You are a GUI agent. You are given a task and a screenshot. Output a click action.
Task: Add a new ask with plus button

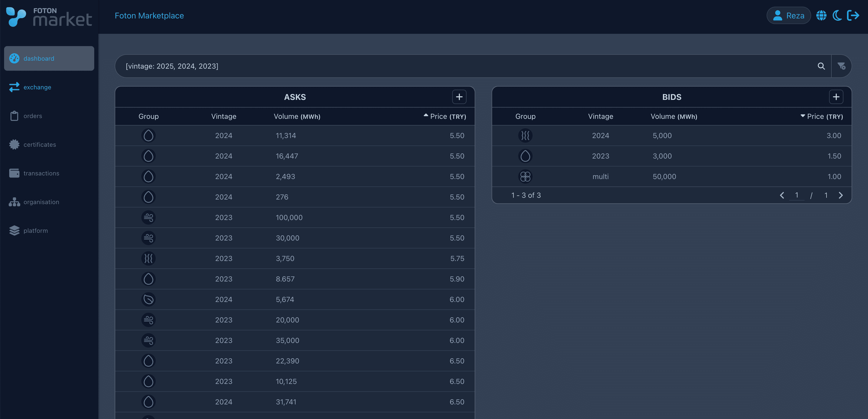(x=459, y=97)
